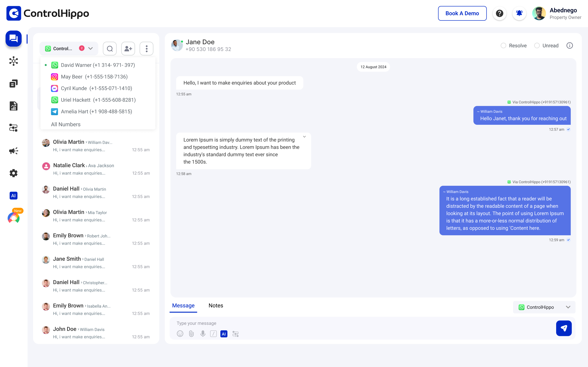Select the Resolve radio button
The width and height of the screenshot is (588, 367).
pos(504,45)
